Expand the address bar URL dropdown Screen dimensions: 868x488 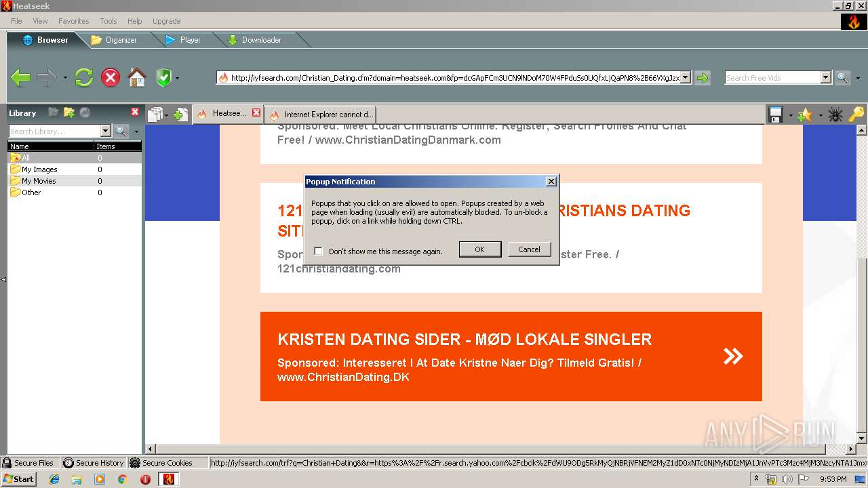pyautogui.click(x=686, y=78)
